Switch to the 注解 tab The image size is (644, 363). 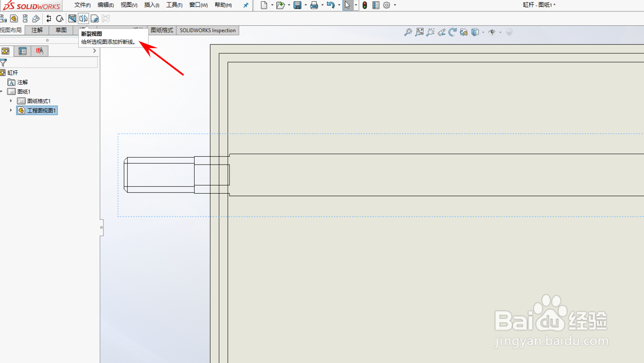coord(37,30)
